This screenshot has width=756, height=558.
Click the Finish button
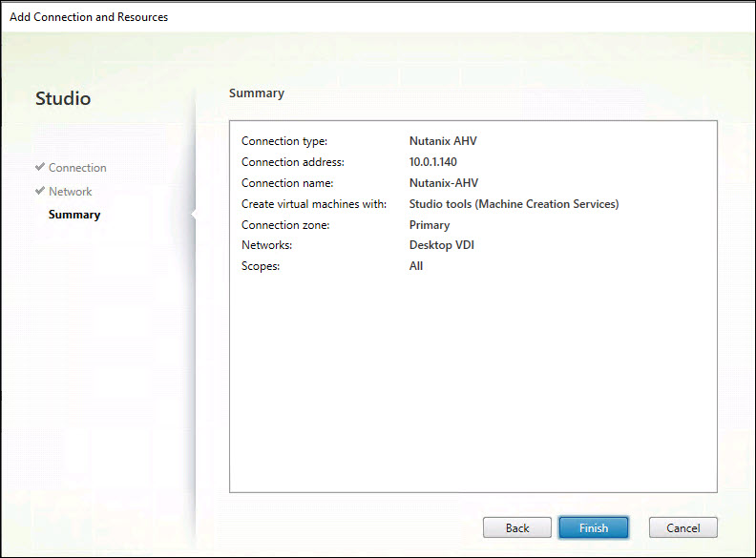coord(593,527)
